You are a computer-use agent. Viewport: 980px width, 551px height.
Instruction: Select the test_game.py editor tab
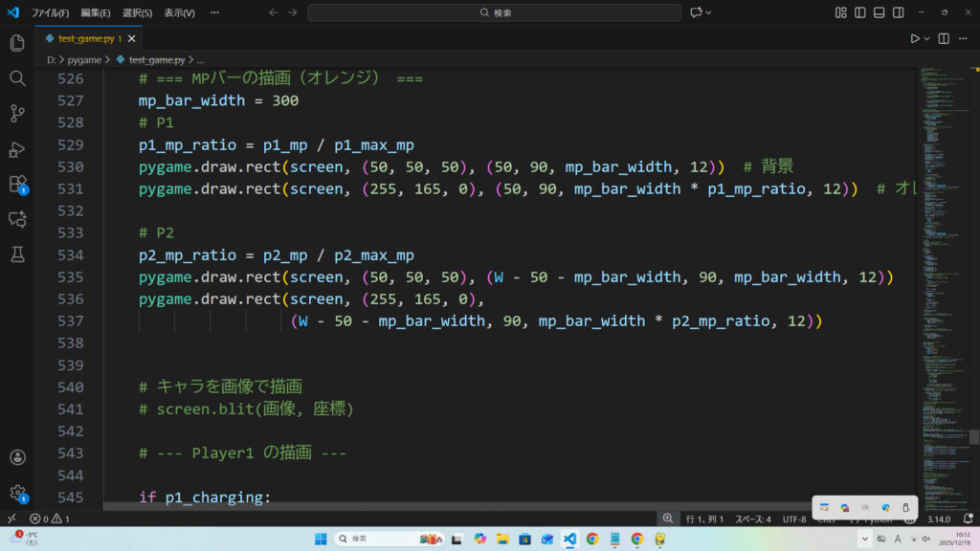tap(85, 38)
